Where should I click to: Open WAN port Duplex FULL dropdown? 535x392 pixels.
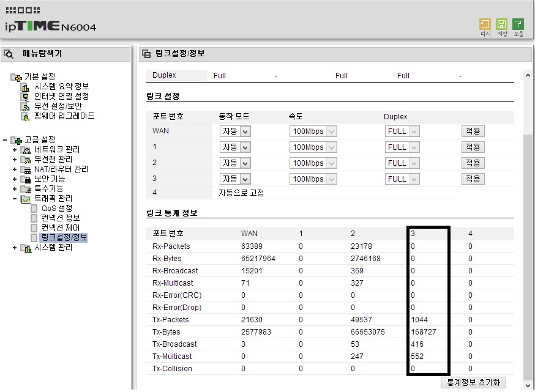(402, 131)
